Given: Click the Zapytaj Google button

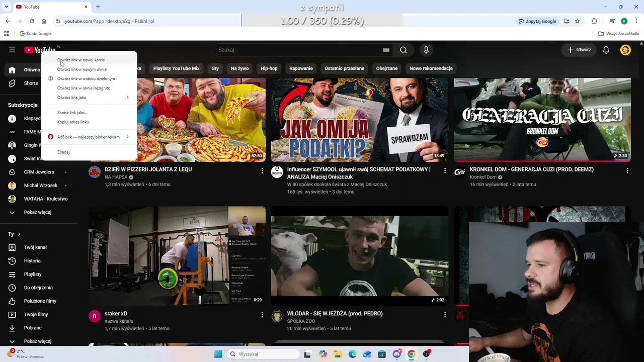Looking at the screenshot, I should 537,21.
